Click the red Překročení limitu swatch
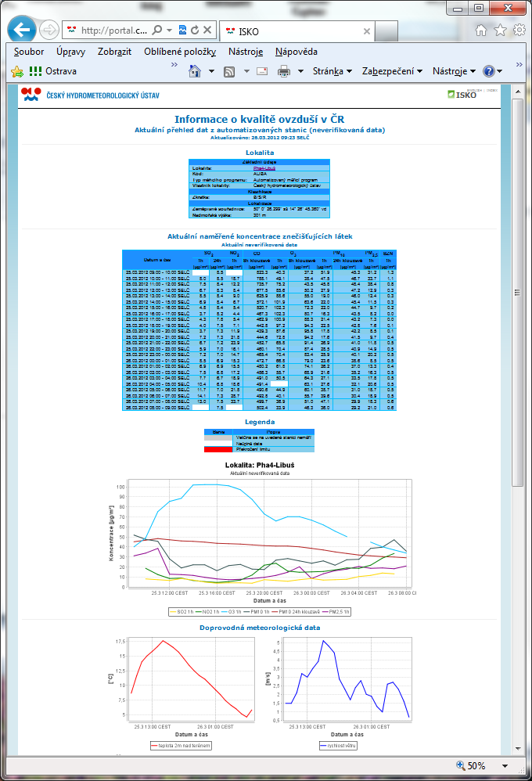This screenshot has width=532, height=781. pos(218,449)
